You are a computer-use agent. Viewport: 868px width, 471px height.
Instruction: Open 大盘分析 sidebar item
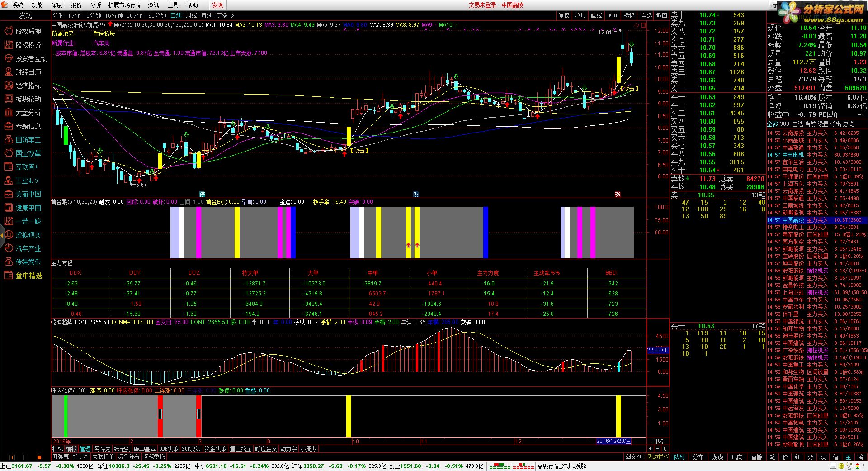pos(23,113)
